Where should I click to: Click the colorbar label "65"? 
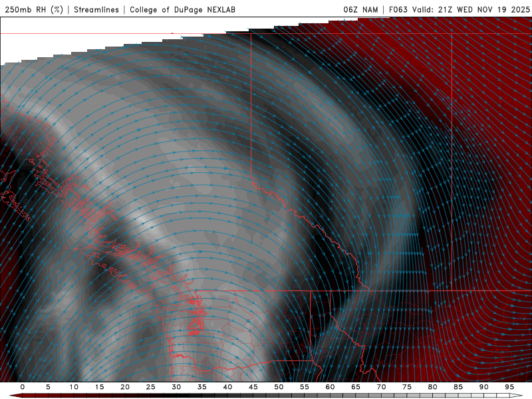(356, 387)
